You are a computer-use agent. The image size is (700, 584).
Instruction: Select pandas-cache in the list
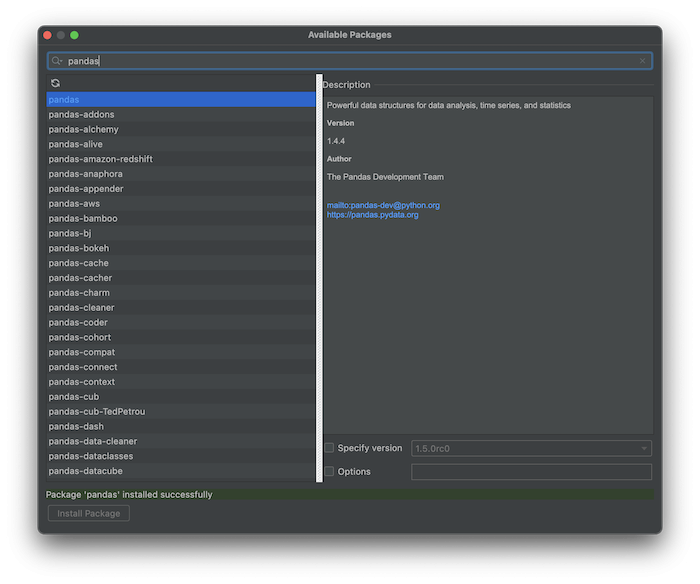click(x=181, y=263)
